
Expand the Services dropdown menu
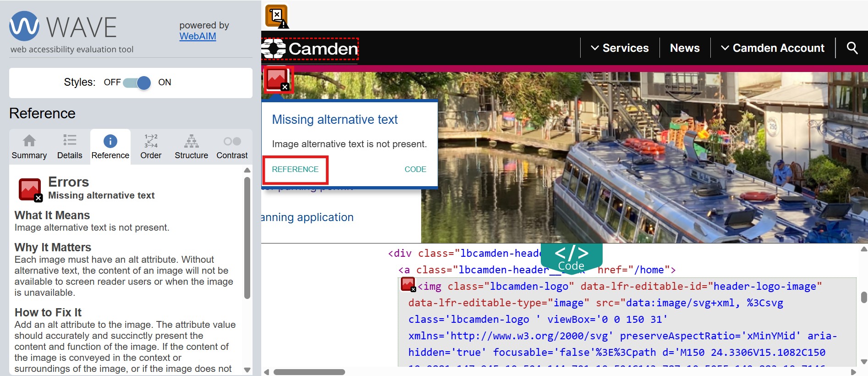pos(620,48)
